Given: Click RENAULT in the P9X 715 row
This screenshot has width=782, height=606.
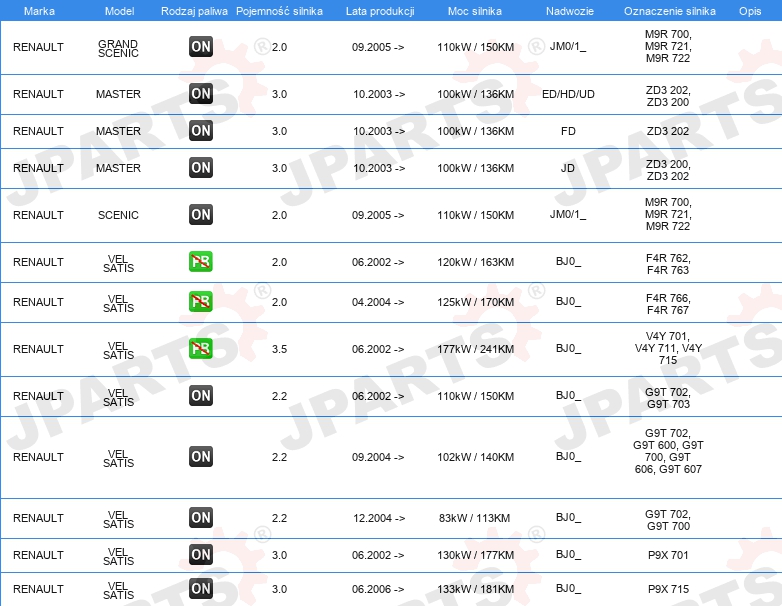Looking at the screenshot, I should click(x=38, y=589).
